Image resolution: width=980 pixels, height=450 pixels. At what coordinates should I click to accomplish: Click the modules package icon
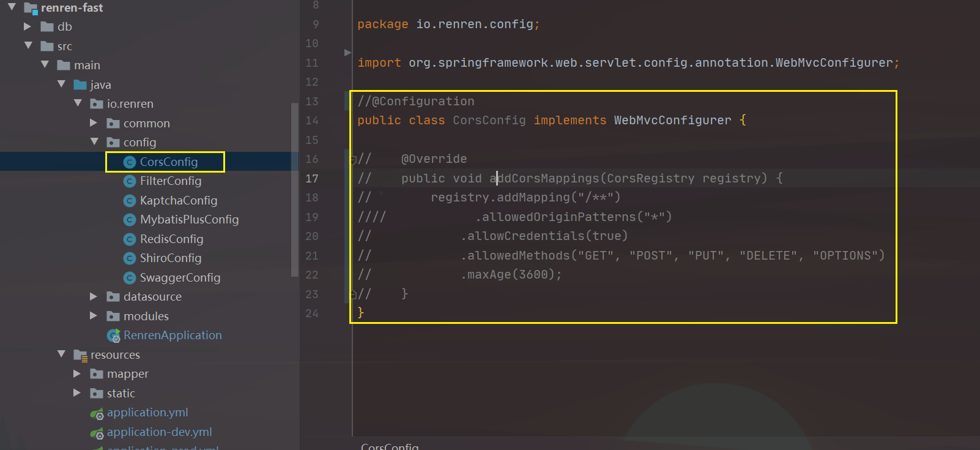pyautogui.click(x=113, y=317)
